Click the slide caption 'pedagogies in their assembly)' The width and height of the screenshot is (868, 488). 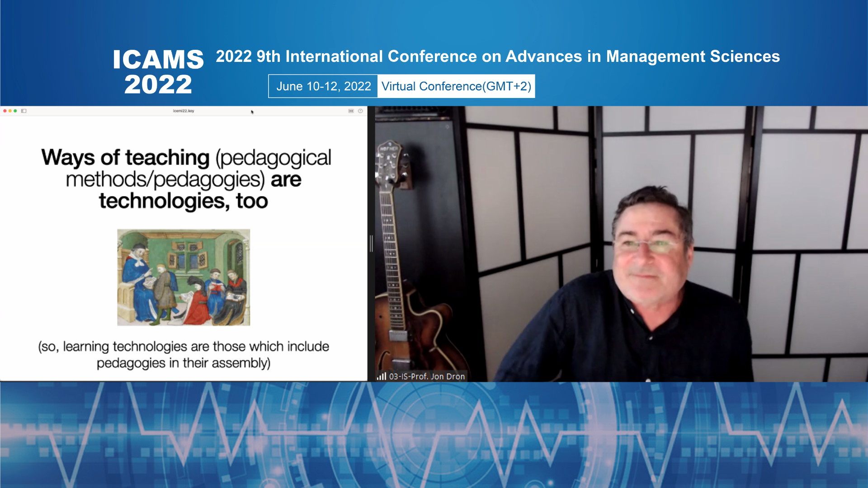[x=184, y=363]
